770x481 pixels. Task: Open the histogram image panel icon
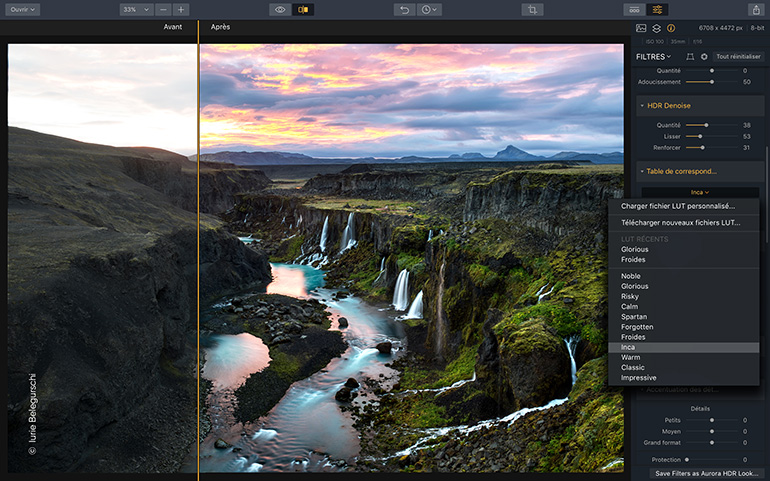[x=641, y=28]
